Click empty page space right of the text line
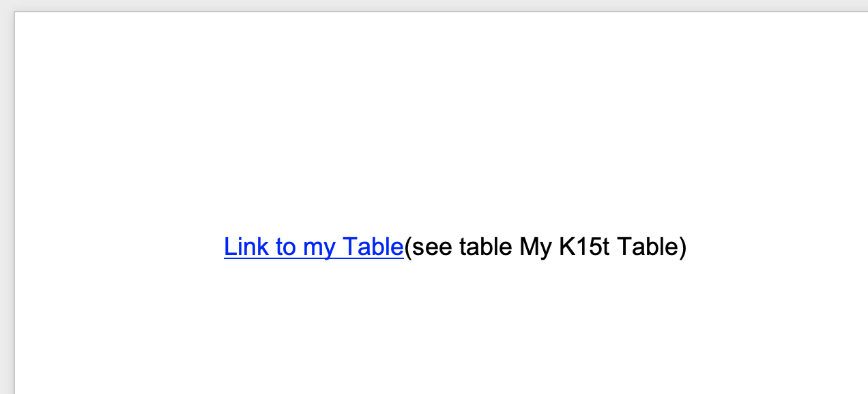This screenshot has height=394, width=868. coord(778,247)
